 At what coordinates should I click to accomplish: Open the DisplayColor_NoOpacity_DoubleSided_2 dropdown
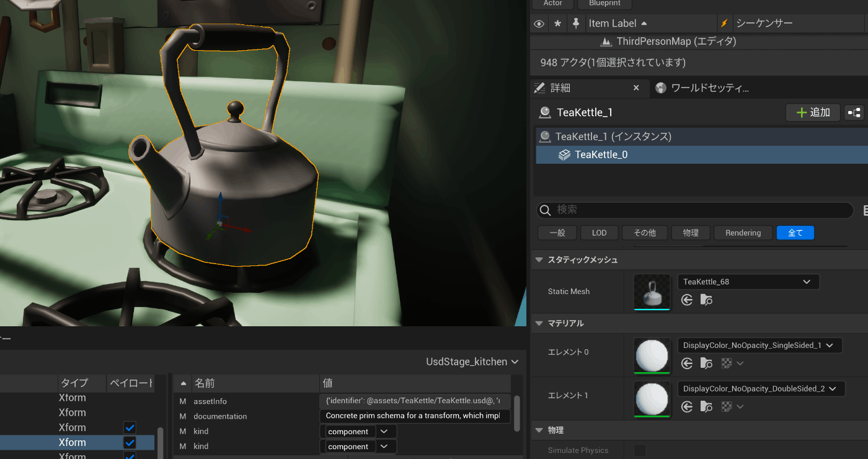(x=761, y=388)
